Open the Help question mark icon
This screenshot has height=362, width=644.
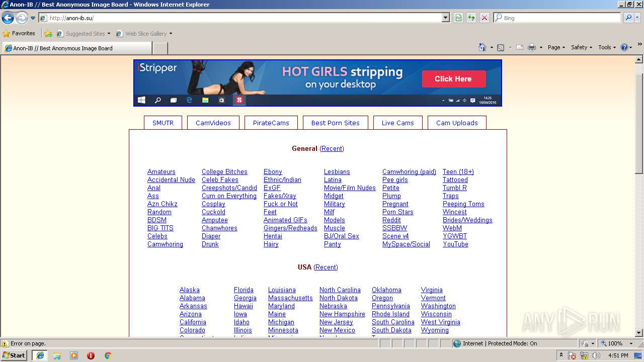click(624, 47)
